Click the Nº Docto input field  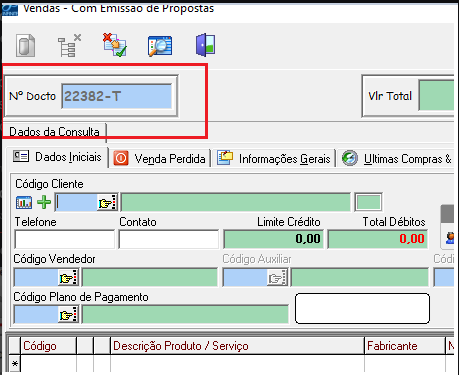pos(117,96)
